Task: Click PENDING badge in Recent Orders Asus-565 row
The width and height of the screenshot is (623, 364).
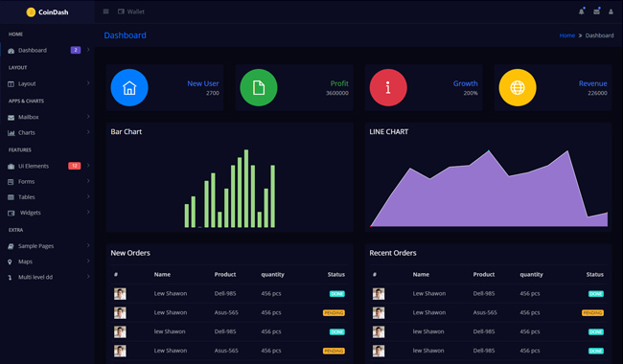Action: [x=592, y=313]
